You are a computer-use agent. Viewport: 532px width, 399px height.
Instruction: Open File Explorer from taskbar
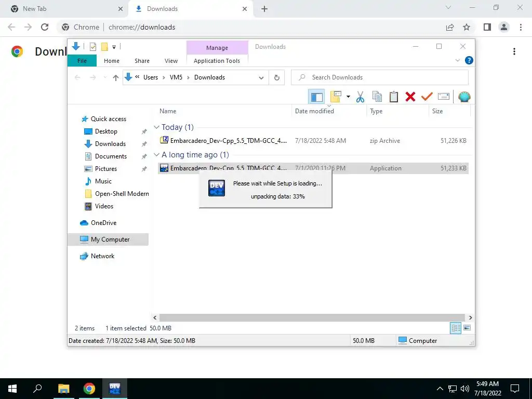point(63,389)
